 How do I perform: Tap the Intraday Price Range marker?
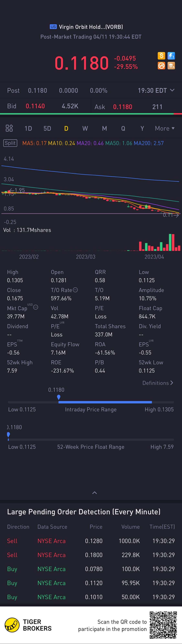[59, 397]
